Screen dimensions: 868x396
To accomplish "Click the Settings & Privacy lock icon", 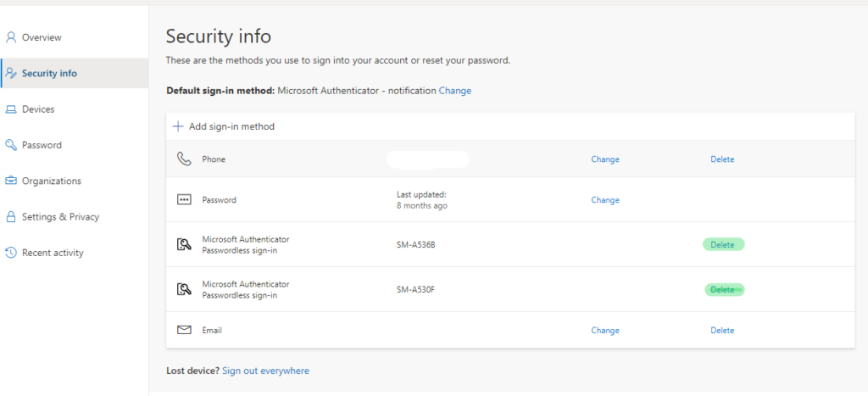I will 11,217.
